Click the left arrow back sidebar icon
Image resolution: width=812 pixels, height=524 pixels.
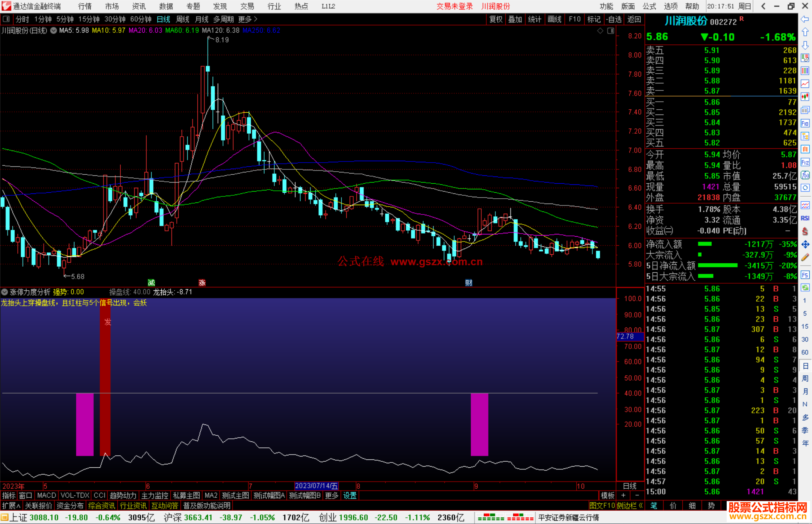(805, 19)
